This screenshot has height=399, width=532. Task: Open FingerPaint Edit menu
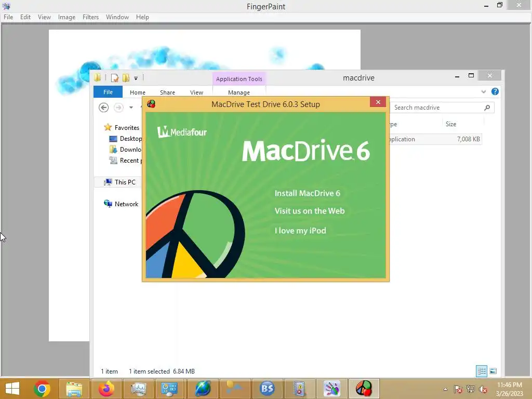coord(25,17)
